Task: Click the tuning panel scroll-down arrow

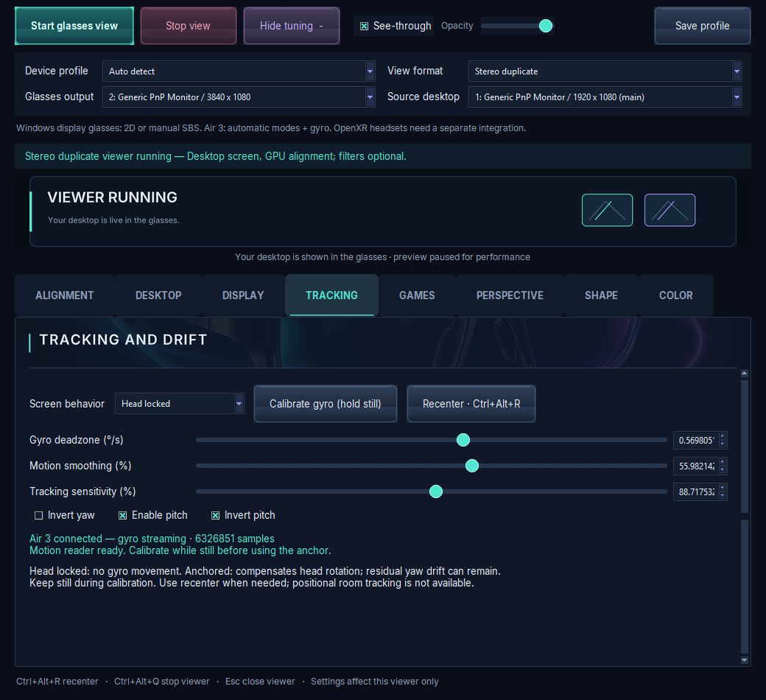Action: pos(744,660)
